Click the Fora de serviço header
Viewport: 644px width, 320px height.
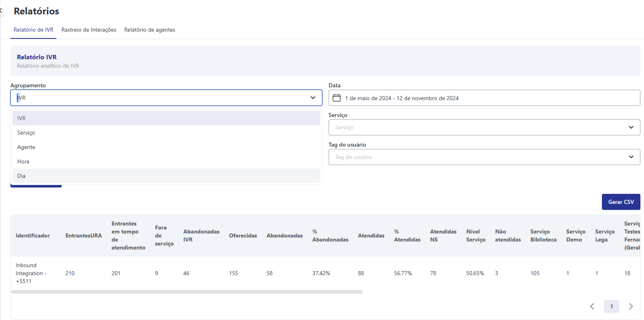coord(164,235)
